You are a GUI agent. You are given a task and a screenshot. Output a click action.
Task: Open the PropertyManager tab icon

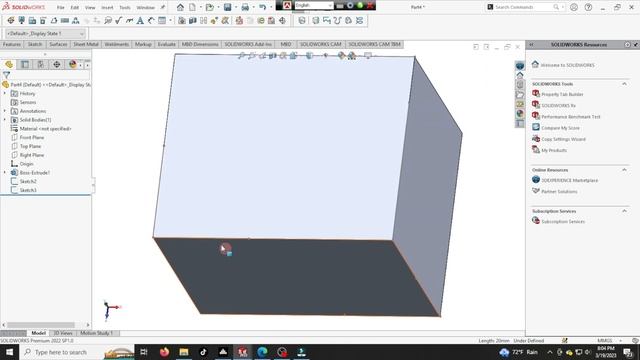[25, 64]
